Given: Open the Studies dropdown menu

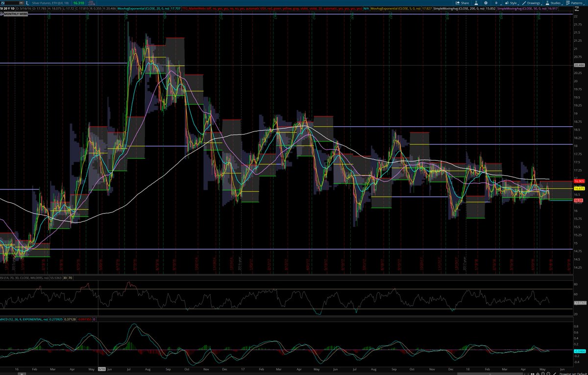Looking at the screenshot, I should coord(553,3).
